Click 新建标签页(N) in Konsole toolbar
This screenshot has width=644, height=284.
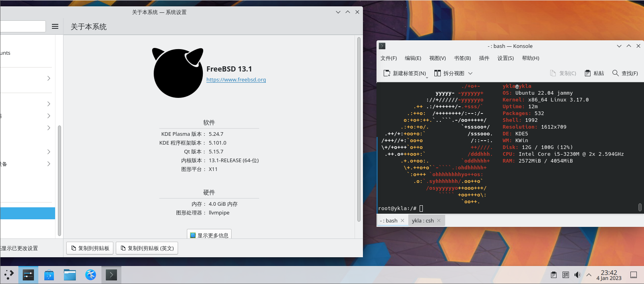point(404,73)
